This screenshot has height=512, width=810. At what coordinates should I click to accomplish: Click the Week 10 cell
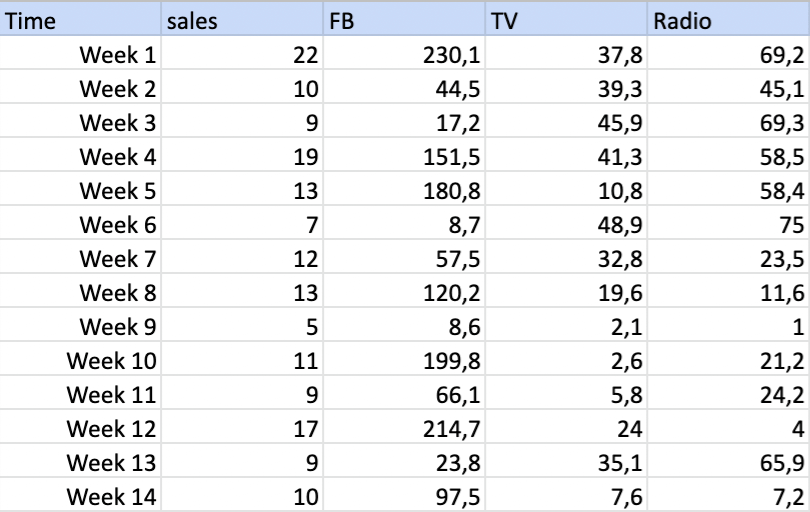tap(80, 359)
